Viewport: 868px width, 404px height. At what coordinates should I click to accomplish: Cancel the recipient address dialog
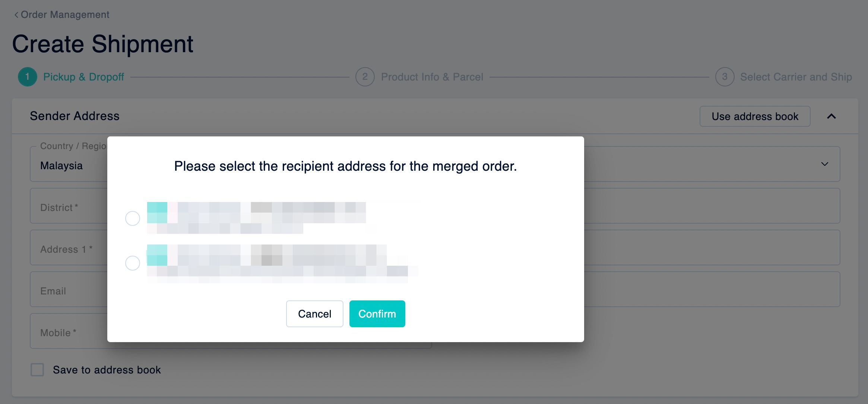pos(315,314)
